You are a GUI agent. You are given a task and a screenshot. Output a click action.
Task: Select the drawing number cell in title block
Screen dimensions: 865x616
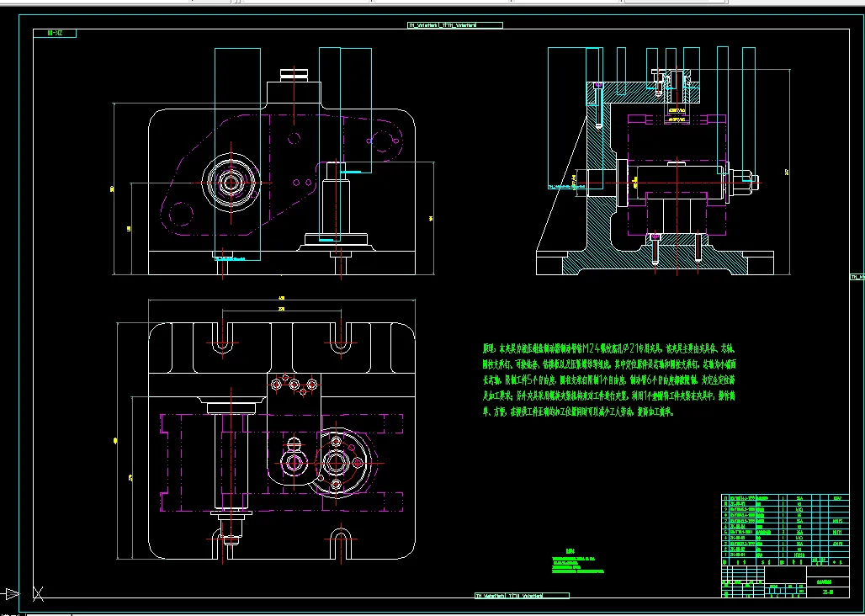pos(827,592)
